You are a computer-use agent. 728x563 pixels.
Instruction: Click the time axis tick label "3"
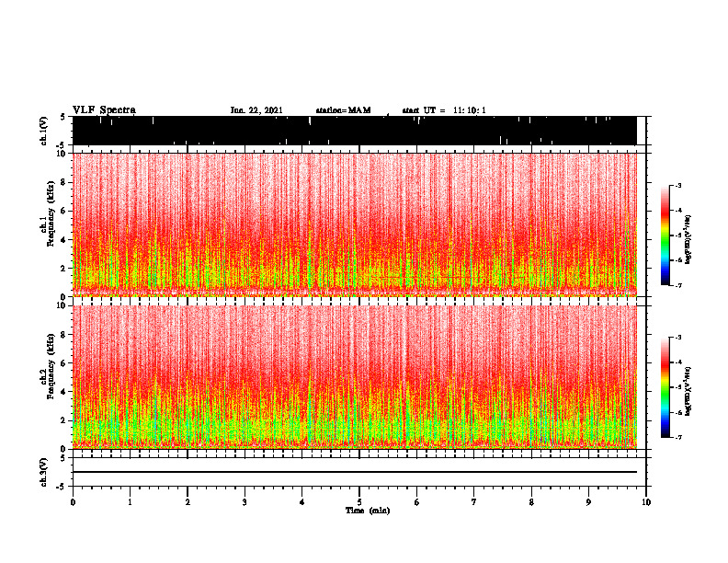click(245, 502)
